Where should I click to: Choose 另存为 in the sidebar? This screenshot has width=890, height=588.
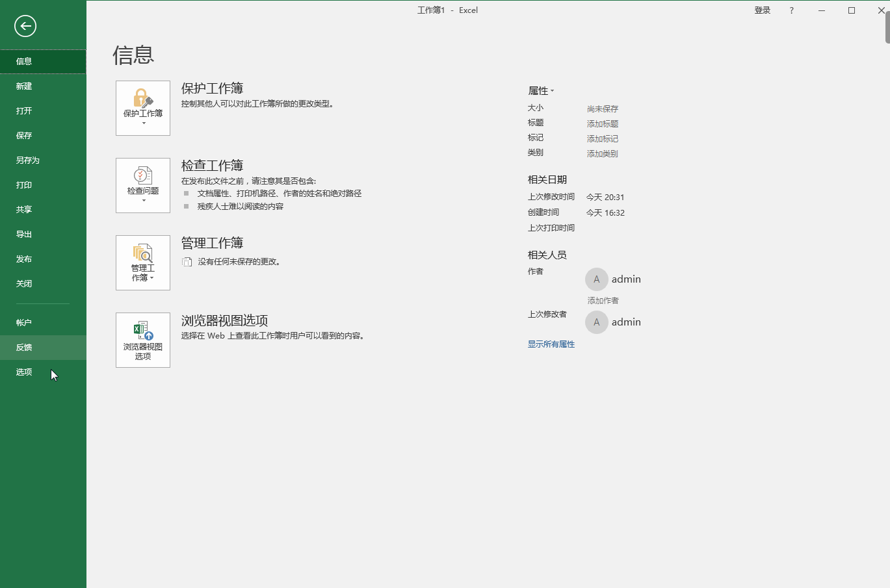(x=43, y=160)
